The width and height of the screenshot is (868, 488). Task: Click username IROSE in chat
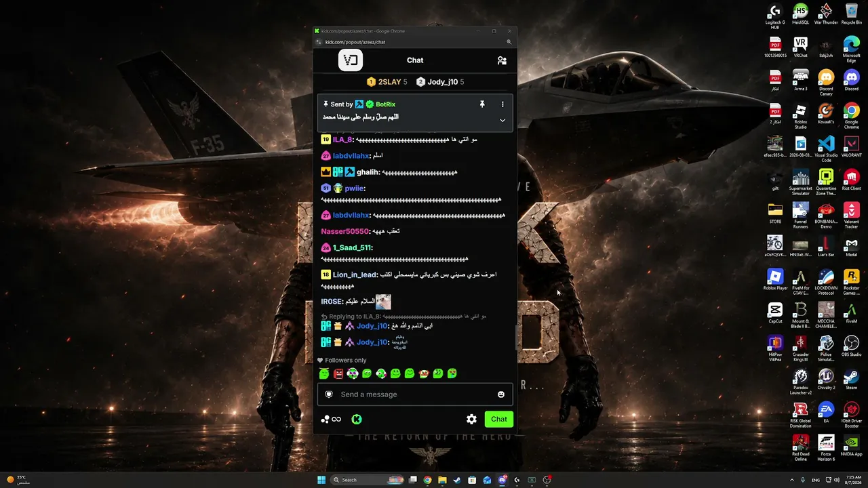[332, 301]
